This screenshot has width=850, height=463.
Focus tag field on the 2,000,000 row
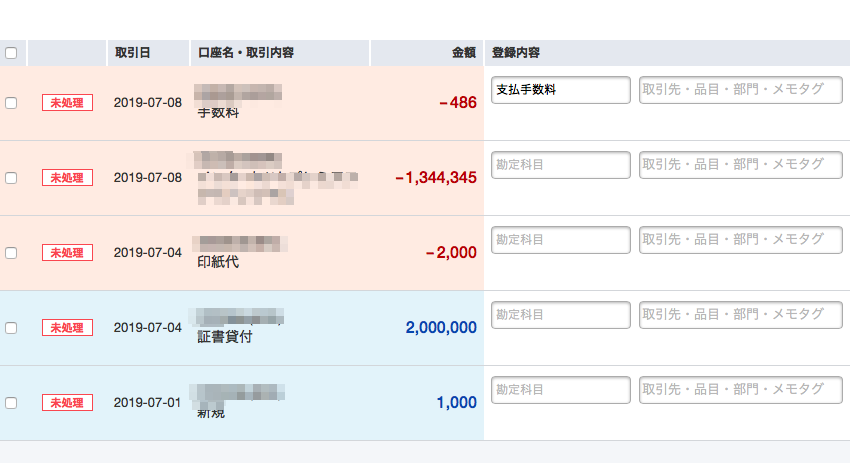pyautogui.click(x=740, y=315)
